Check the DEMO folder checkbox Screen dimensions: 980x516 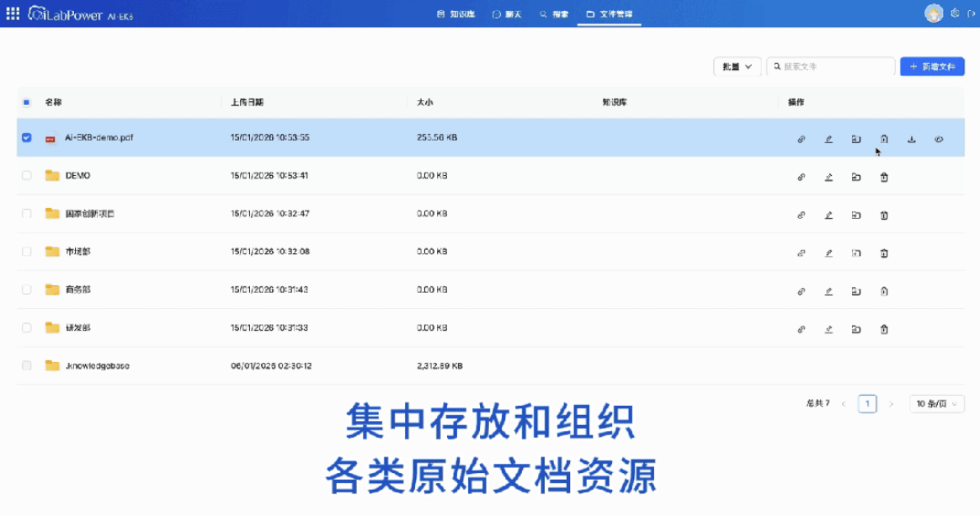point(26,176)
